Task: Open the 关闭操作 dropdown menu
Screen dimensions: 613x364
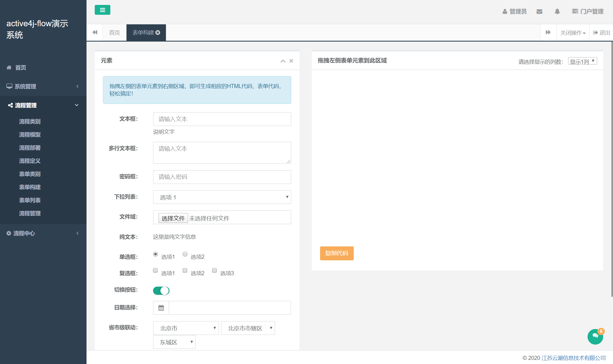Action: pyautogui.click(x=573, y=33)
